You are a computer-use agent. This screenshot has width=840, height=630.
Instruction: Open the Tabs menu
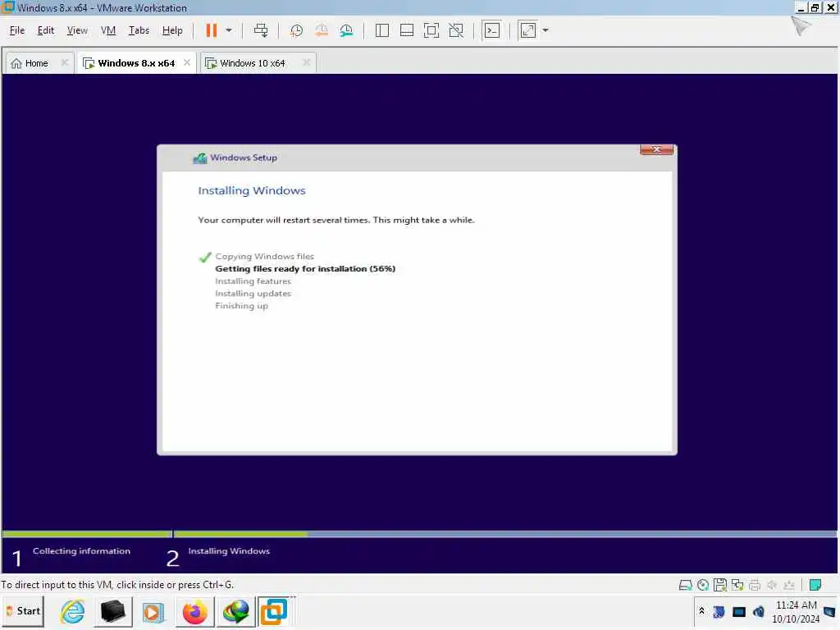pos(139,30)
